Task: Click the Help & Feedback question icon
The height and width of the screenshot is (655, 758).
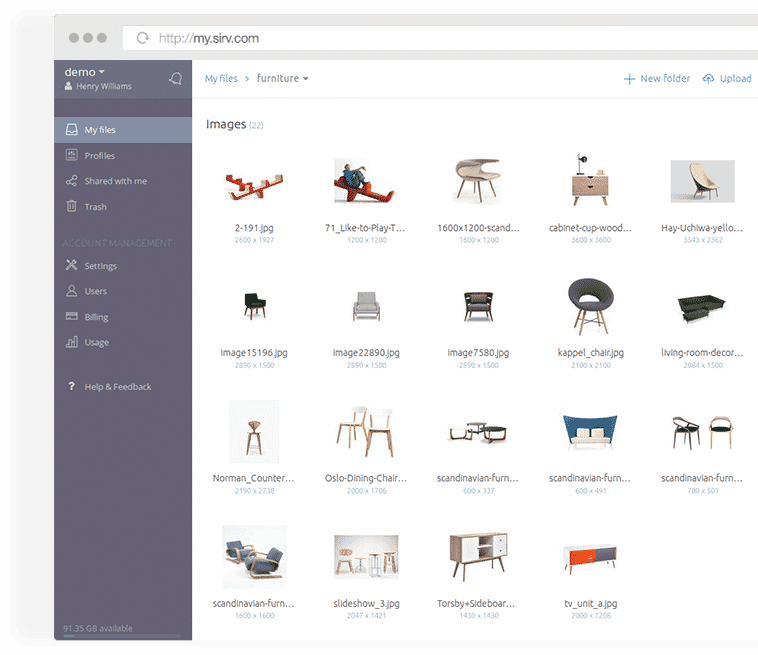Action: (x=71, y=386)
